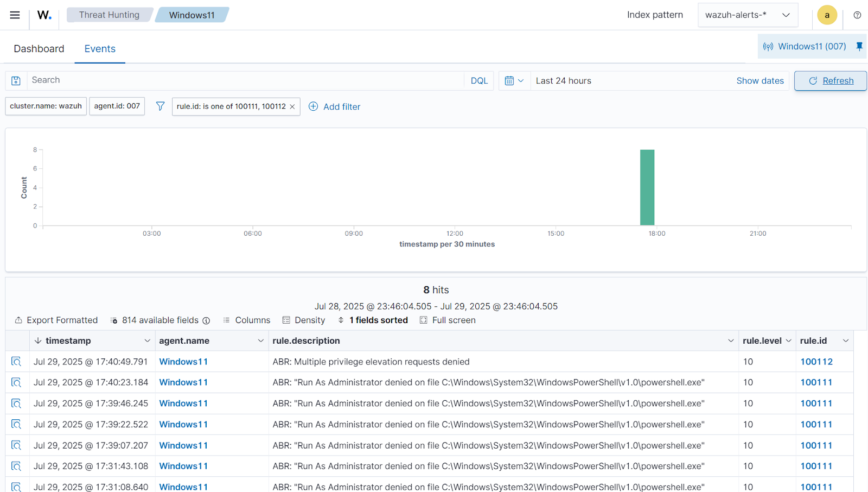Click the Wazuh logo home icon
The width and height of the screenshot is (868, 492).
[44, 15]
